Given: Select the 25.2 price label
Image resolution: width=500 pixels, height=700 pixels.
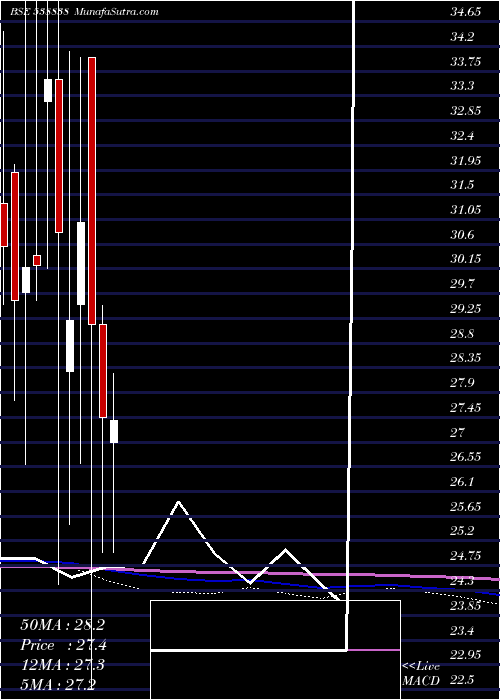Looking at the screenshot, I should pyautogui.click(x=463, y=532).
